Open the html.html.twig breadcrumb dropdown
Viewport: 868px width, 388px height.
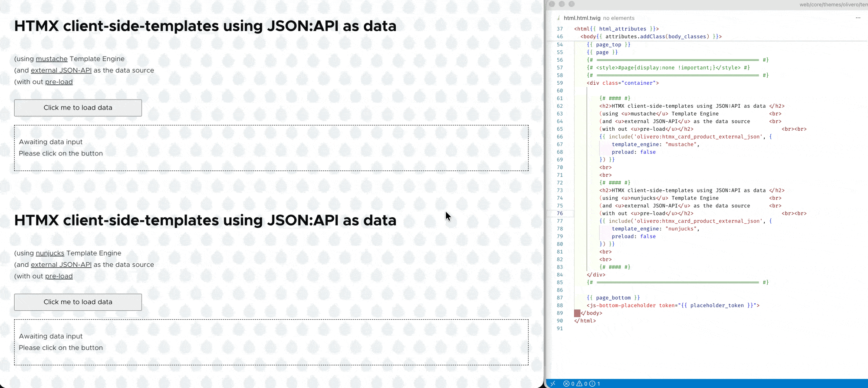click(582, 18)
